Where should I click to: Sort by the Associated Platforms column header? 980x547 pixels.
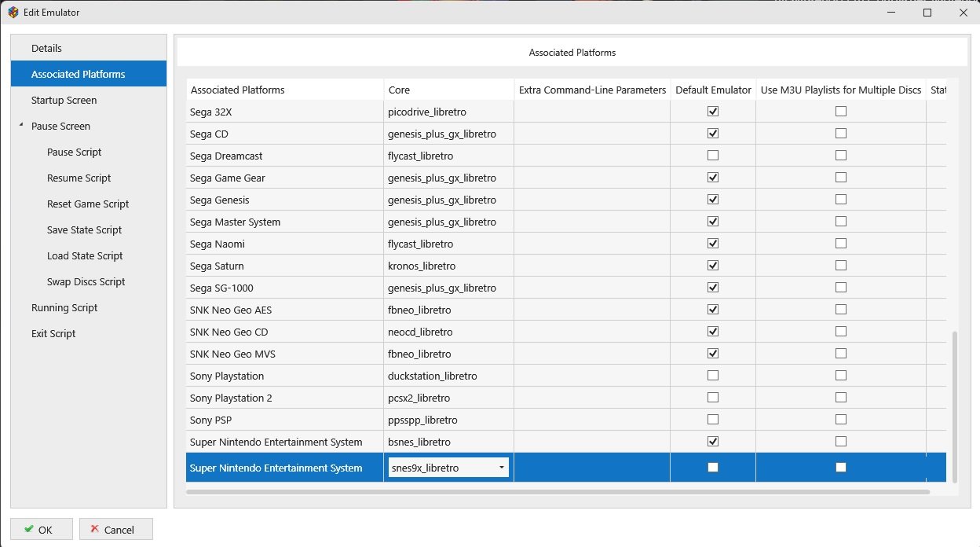click(285, 90)
